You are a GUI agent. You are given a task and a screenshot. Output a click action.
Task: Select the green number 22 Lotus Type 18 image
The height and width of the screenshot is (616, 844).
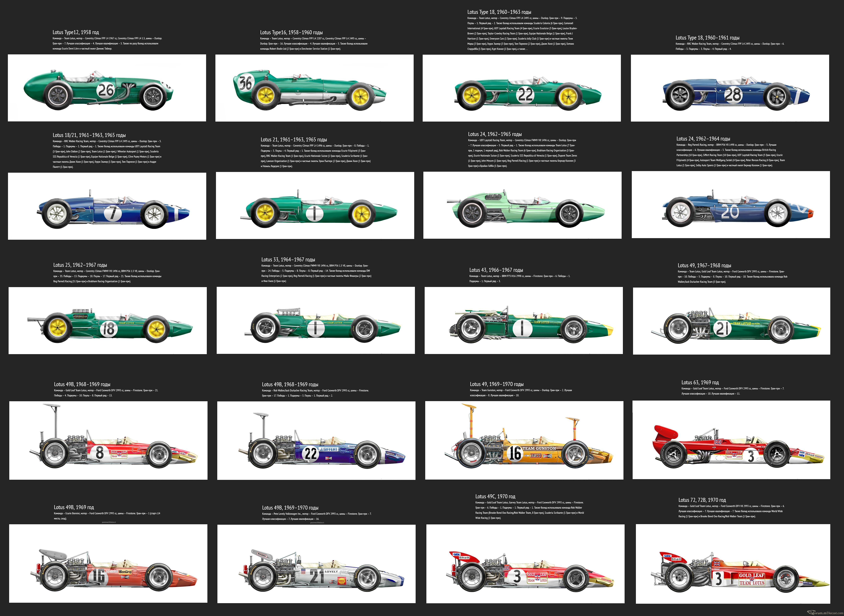tap(522, 88)
